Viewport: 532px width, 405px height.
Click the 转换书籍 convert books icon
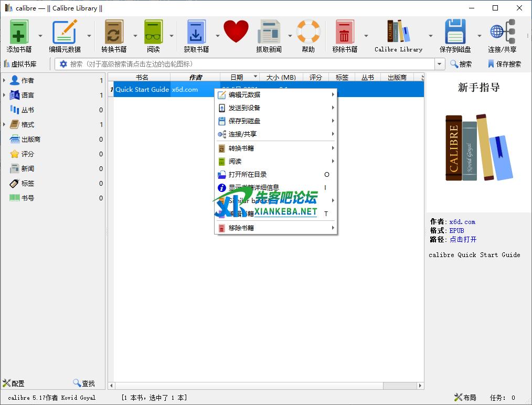point(114,32)
